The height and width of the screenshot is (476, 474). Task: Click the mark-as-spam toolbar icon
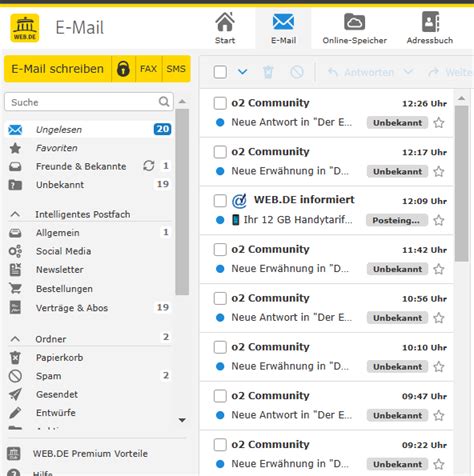coord(297,72)
